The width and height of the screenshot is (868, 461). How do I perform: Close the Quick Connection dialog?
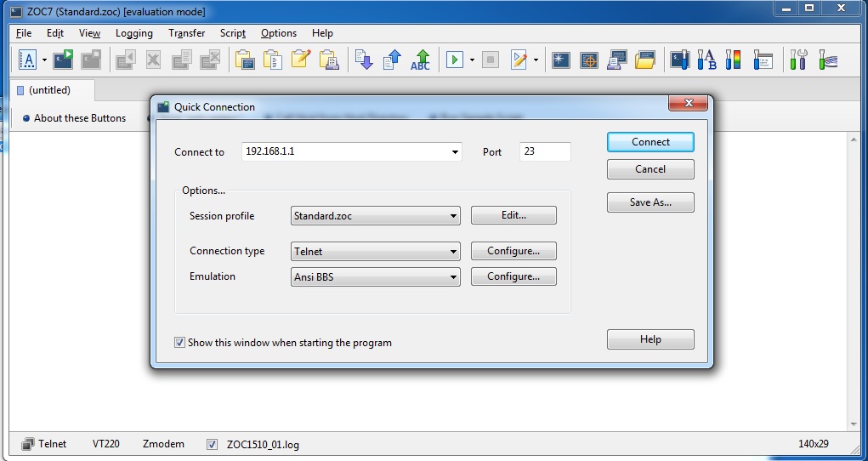pos(688,103)
